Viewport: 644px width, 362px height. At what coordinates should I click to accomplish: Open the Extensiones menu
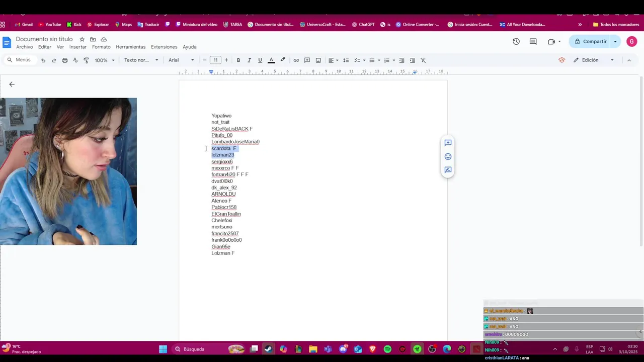[x=164, y=47]
